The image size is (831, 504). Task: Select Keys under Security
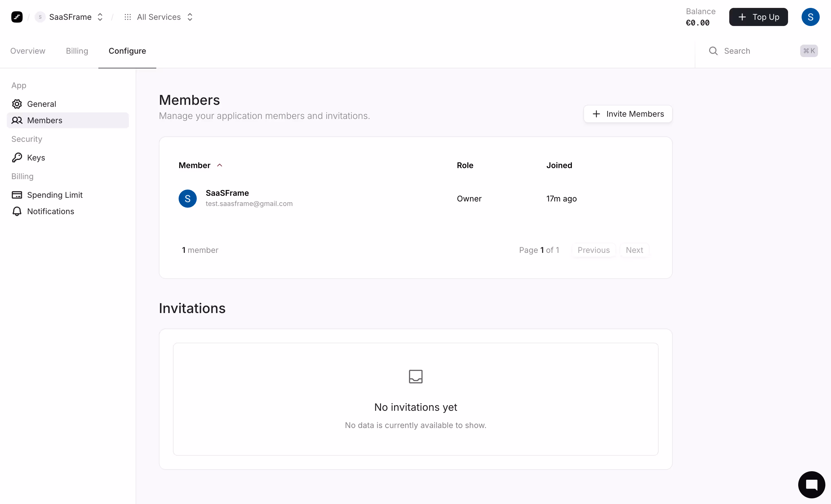[x=36, y=157]
